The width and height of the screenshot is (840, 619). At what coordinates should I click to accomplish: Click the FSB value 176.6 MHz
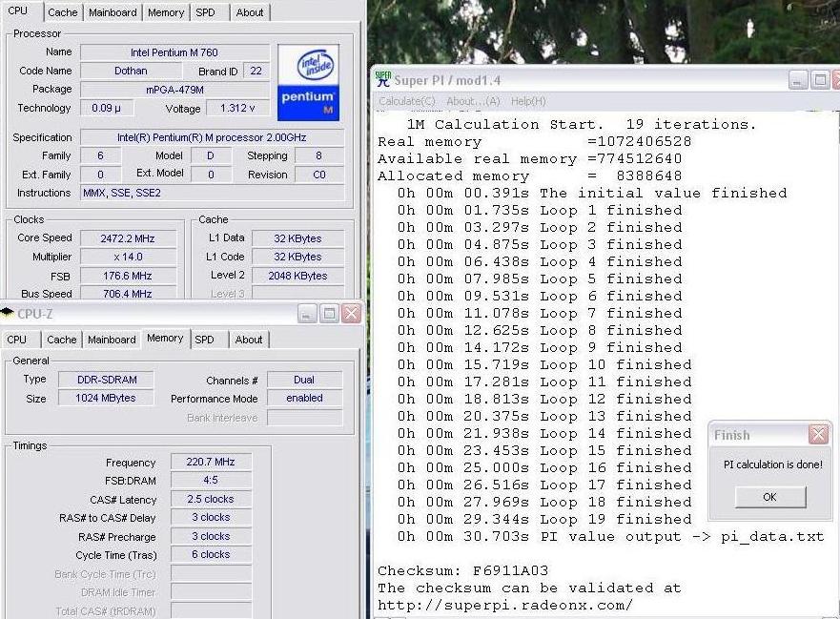click(128, 276)
